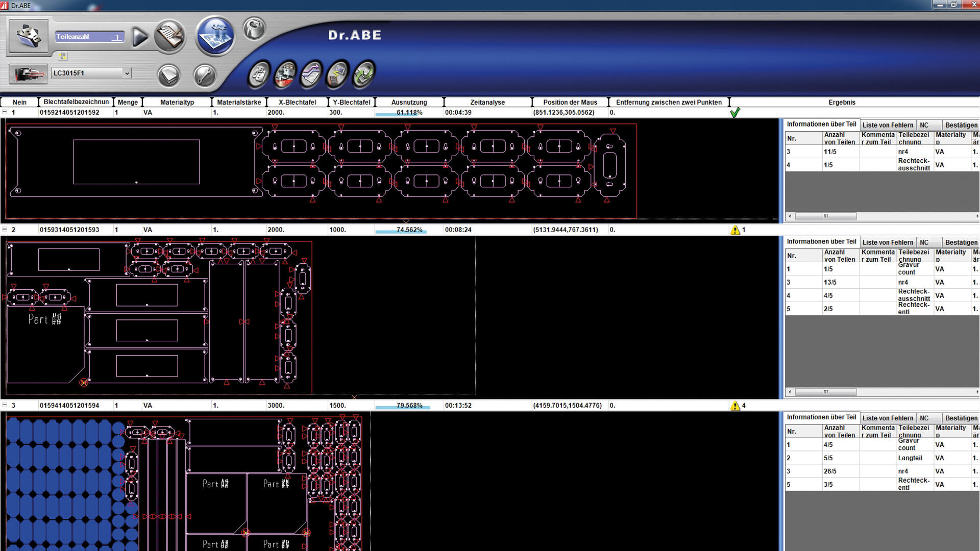This screenshot has height=551, width=980.
Task: Open Liste von Fehlern tab for sheet 2
Action: (888, 242)
